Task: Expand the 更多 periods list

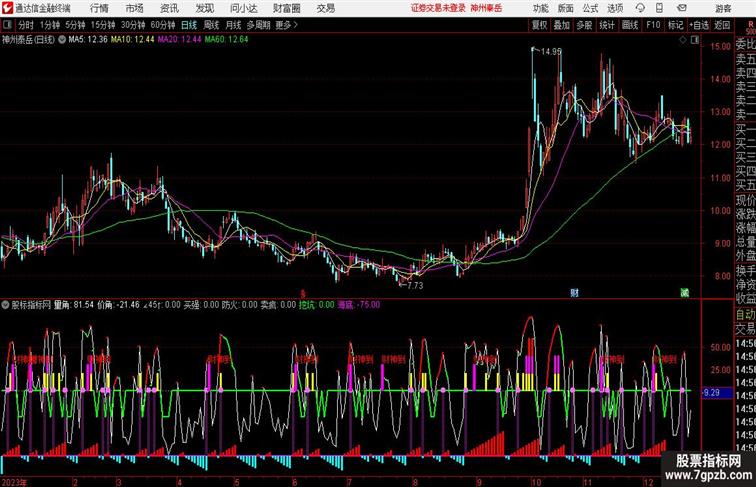Action: [x=286, y=25]
